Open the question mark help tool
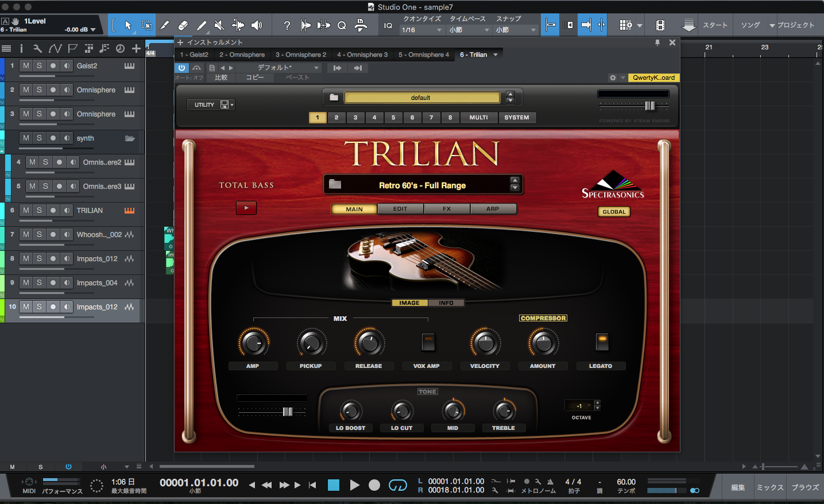The width and height of the screenshot is (824, 504). (287, 25)
